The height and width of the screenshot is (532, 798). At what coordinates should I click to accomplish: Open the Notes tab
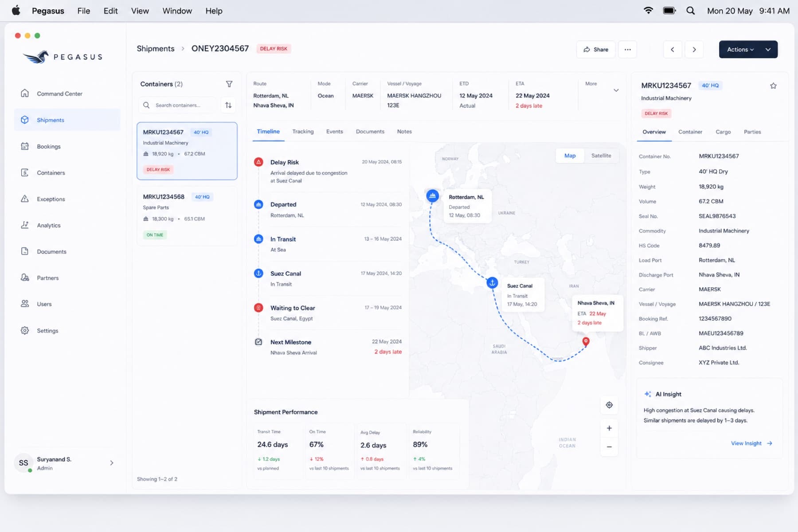404,132
